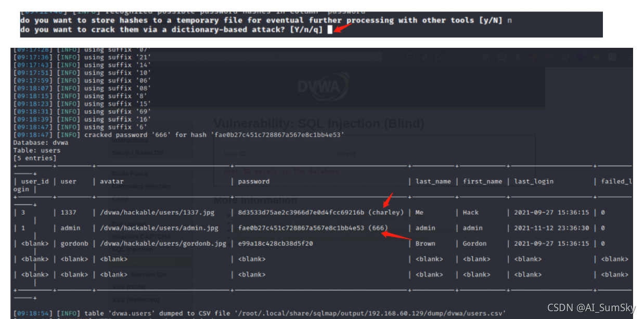Select last name 'Brown' in the table
The height and width of the screenshot is (319, 644).
425,244
